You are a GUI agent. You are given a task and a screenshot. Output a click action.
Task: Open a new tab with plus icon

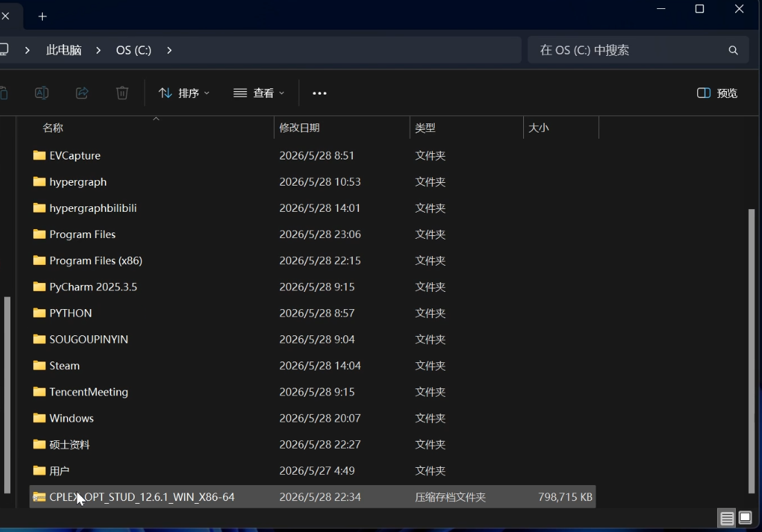click(43, 17)
